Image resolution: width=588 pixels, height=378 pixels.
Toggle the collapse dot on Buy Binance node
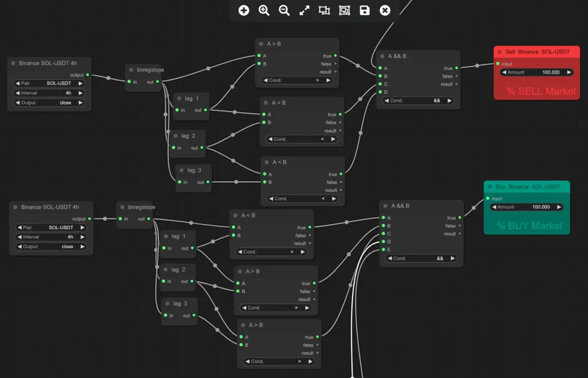(x=490, y=187)
